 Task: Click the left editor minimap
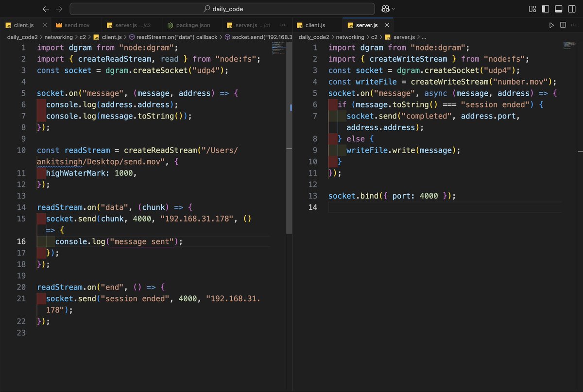[278, 49]
